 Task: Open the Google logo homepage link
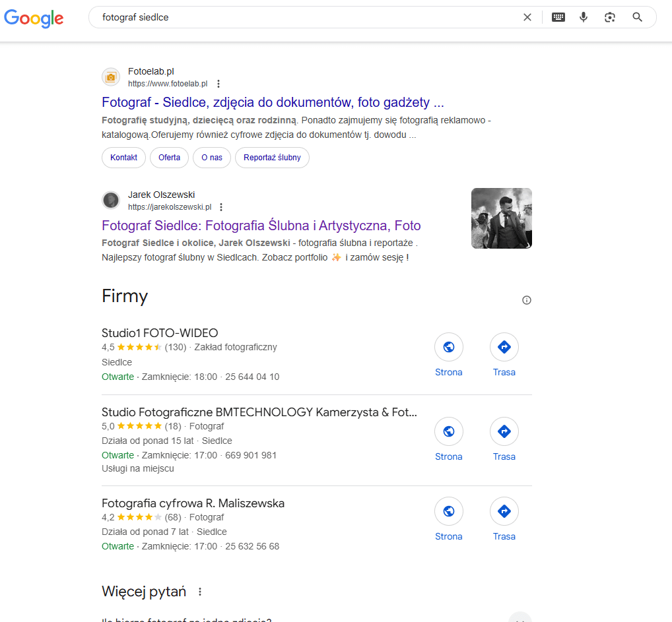click(x=34, y=18)
